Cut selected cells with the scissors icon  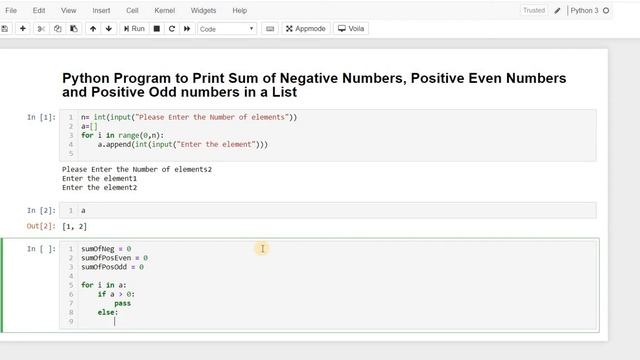pyautogui.click(x=41, y=29)
